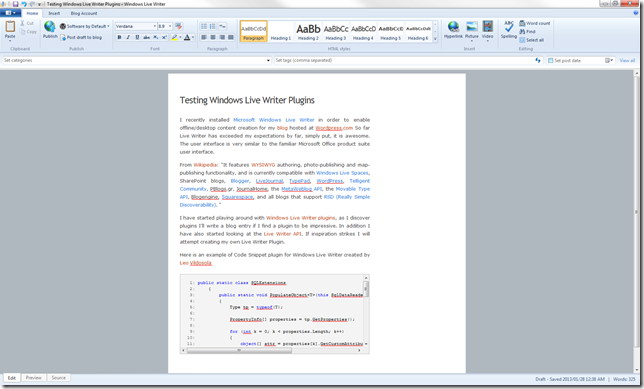The width and height of the screenshot is (644, 389).
Task: Open the highlight color dropdown arrow
Action: point(180,37)
